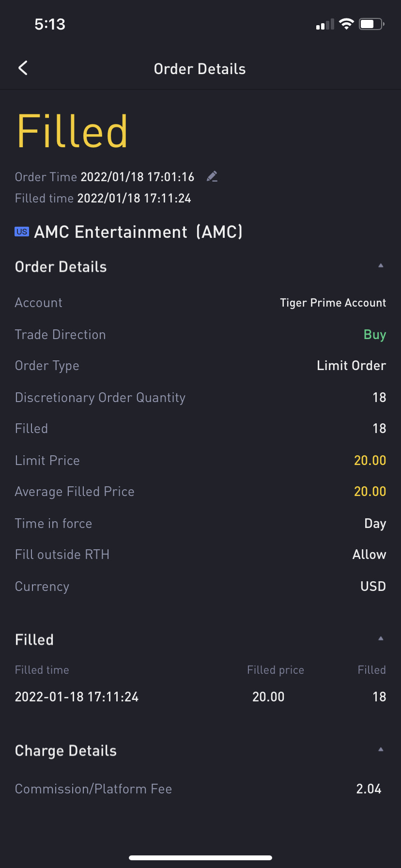Tap the home indicator bar
The height and width of the screenshot is (868, 401).
(x=200, y=858)
